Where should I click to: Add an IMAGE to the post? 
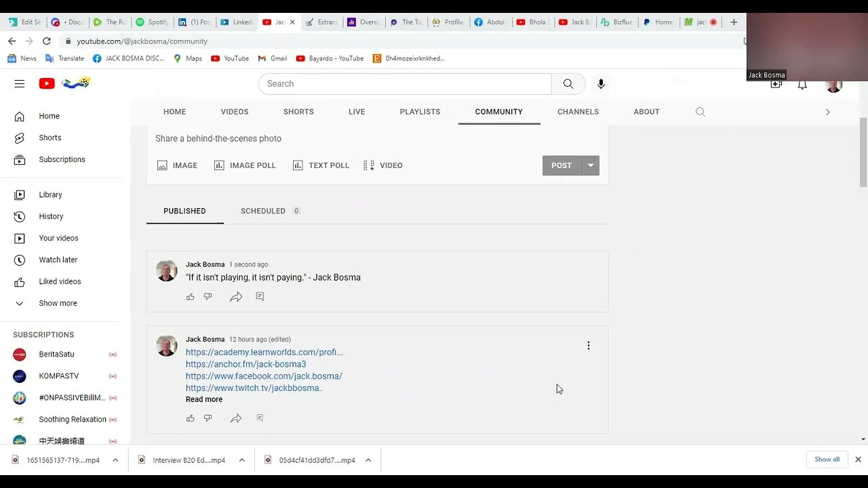point(177,165)
